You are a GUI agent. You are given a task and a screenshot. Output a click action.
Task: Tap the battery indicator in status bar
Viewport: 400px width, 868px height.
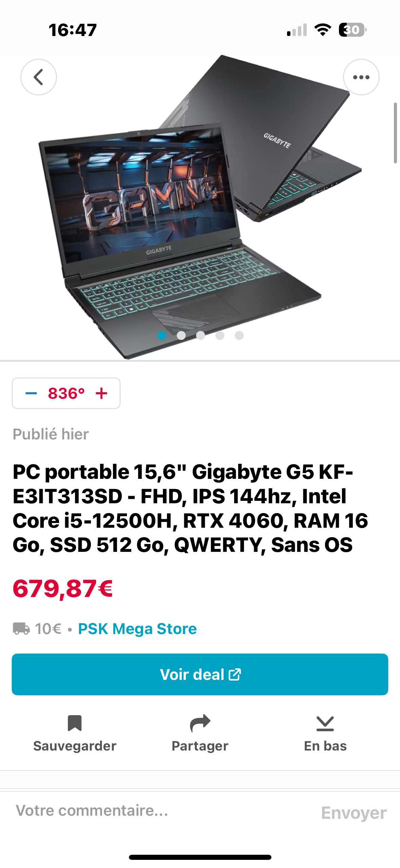pos(353,30)
